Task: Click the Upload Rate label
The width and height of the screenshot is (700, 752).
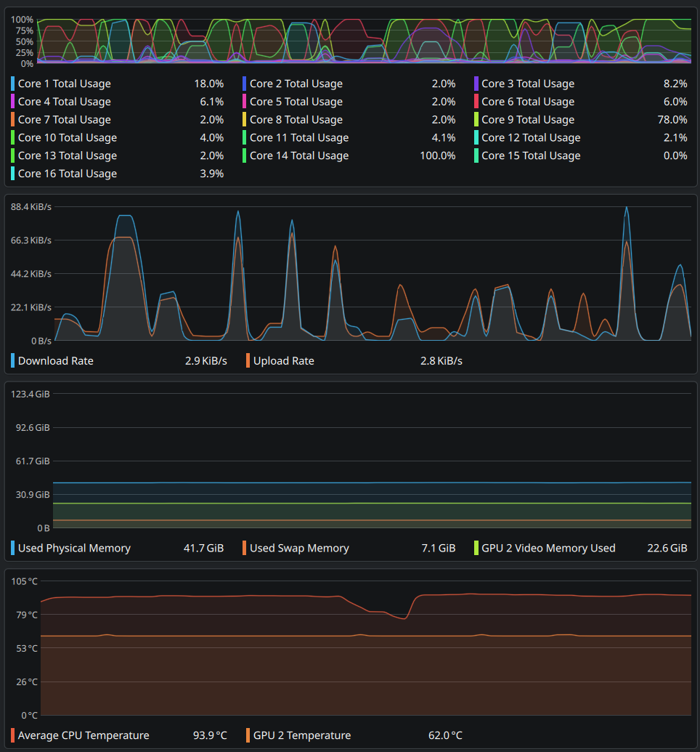Action: (x=283, y=360)
